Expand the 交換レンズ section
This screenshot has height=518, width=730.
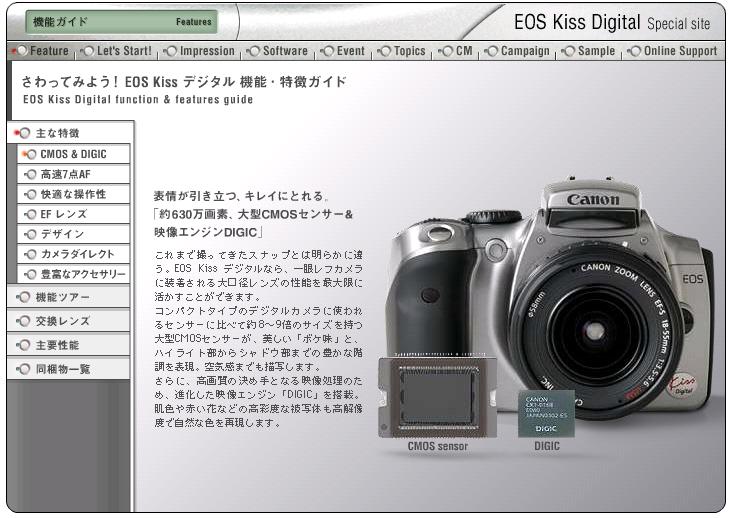click(68, 321)
